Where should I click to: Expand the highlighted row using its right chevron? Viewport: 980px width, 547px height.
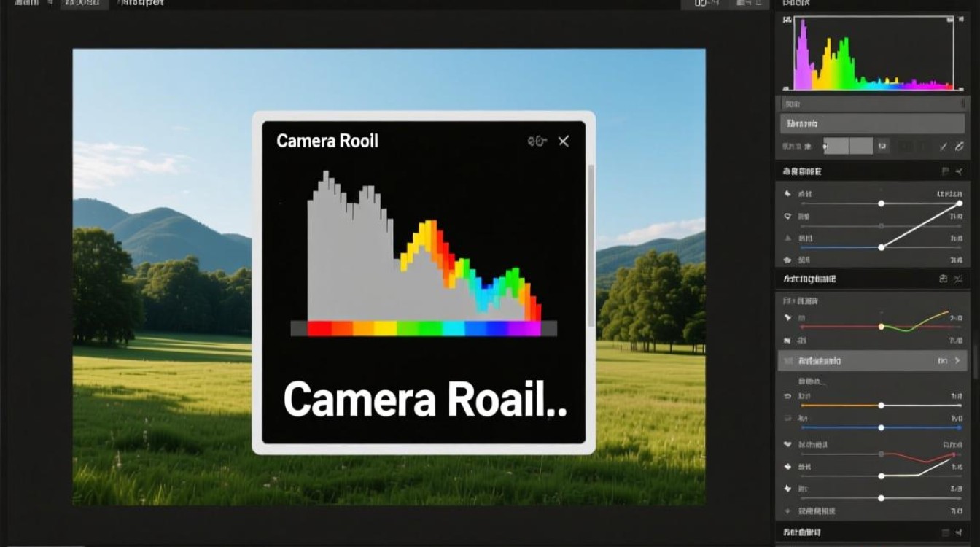point(958,361)
